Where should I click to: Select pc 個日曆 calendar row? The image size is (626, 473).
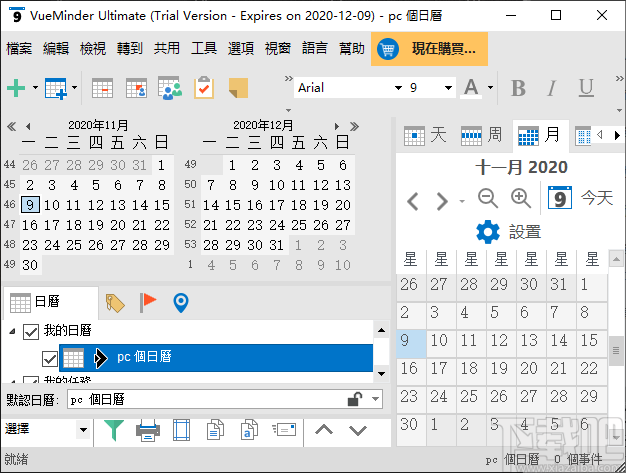pyautogui.click(x=216, y=358)
